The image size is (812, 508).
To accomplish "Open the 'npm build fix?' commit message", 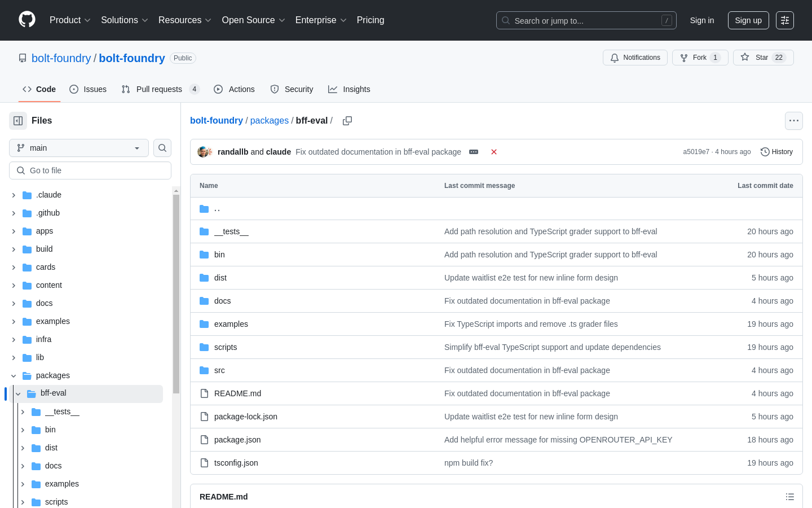I will click(469, 463).
